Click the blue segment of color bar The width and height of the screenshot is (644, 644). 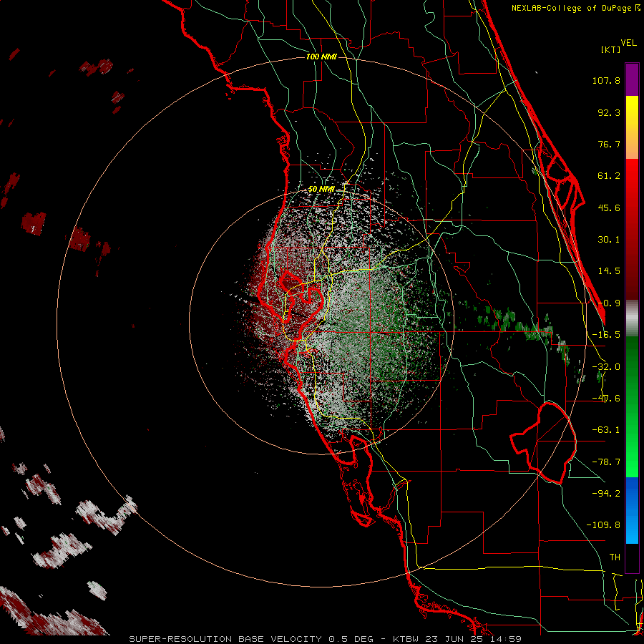[632, 510]
